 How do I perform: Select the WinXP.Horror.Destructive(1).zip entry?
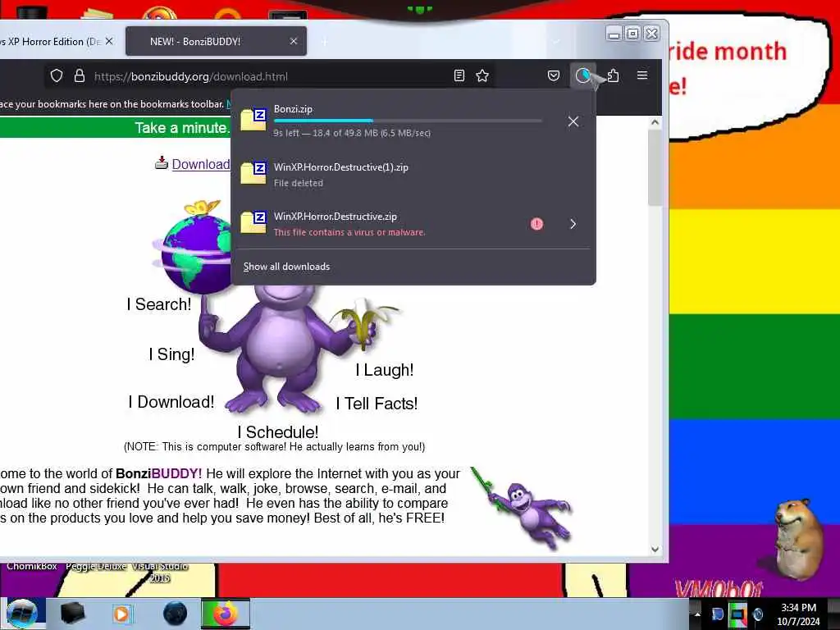point(413,174)
